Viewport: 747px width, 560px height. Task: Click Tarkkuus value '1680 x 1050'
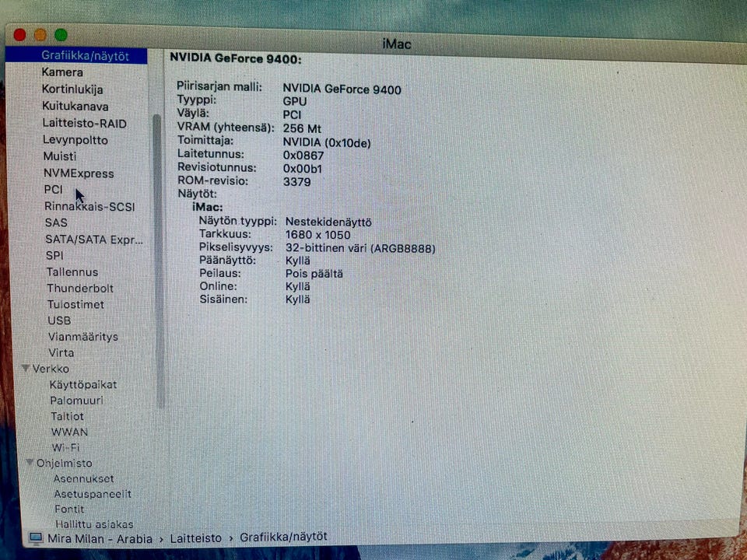[x=317, y=235]
